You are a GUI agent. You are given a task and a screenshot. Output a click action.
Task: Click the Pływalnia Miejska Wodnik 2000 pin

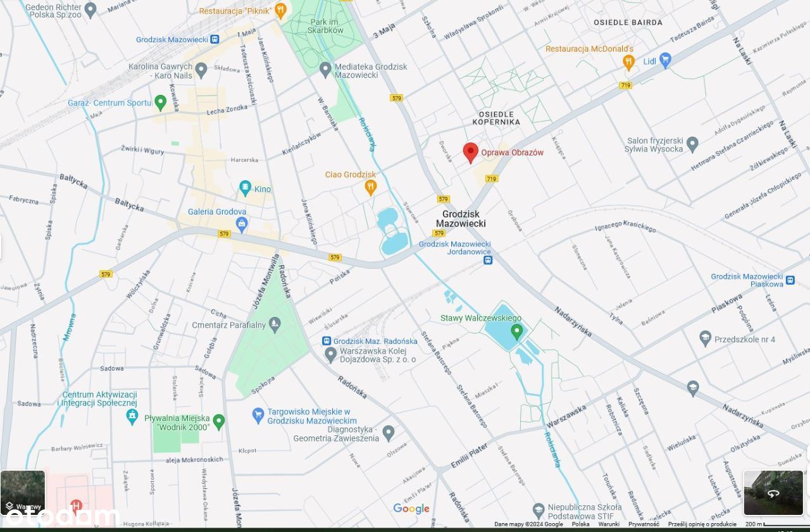click(219, 421)
